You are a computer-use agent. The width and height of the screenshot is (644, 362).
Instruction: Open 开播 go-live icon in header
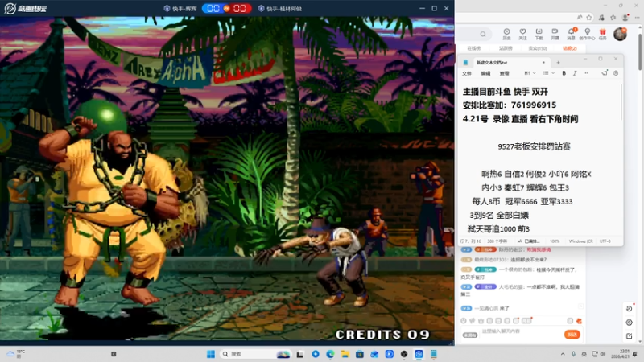point(555,34)
